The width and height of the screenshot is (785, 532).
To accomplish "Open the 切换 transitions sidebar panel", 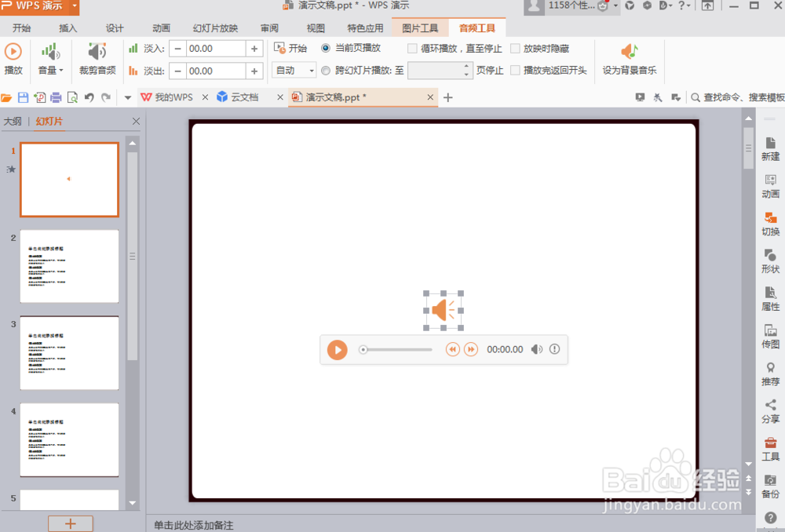I will tap(770, 224).
